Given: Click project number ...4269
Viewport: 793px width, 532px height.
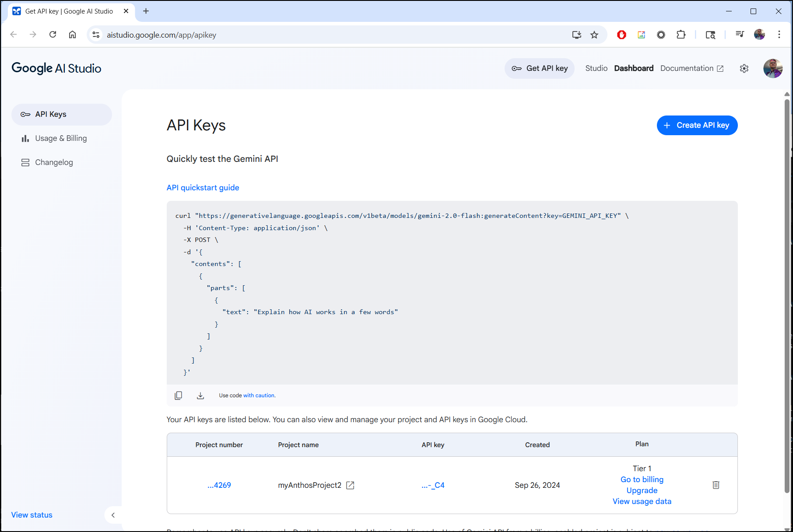Looking at the screenshot, I should click(x=219, y=485).
